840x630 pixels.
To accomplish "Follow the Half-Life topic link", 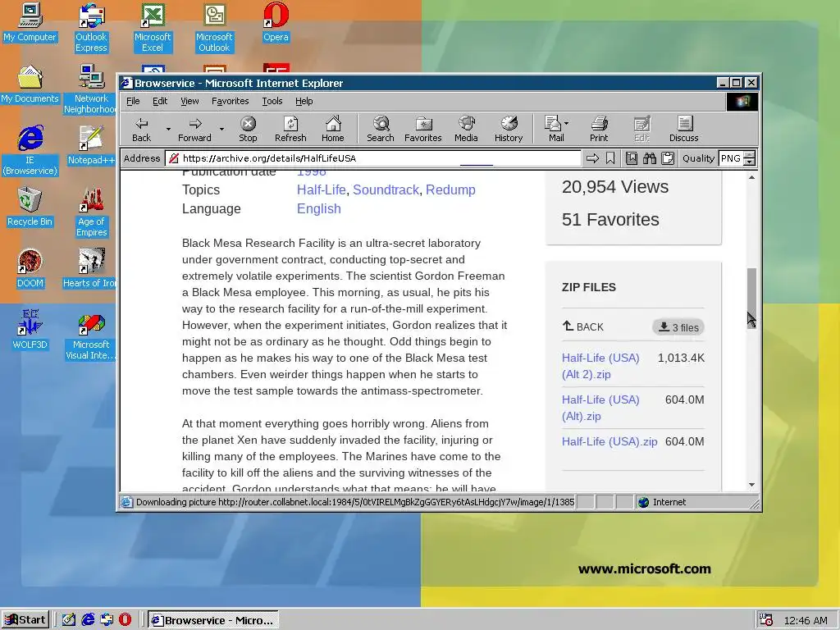I will point(322,189).
